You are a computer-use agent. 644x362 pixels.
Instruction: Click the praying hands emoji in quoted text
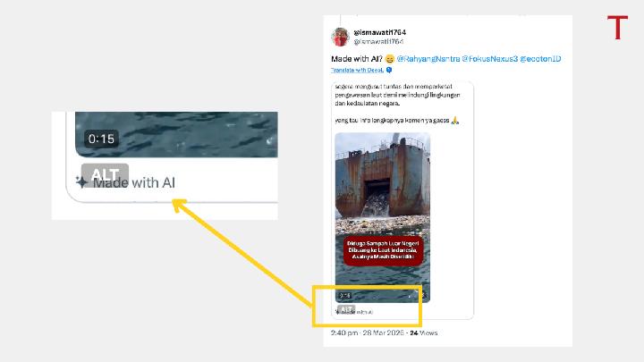click(x=454, y=121)
